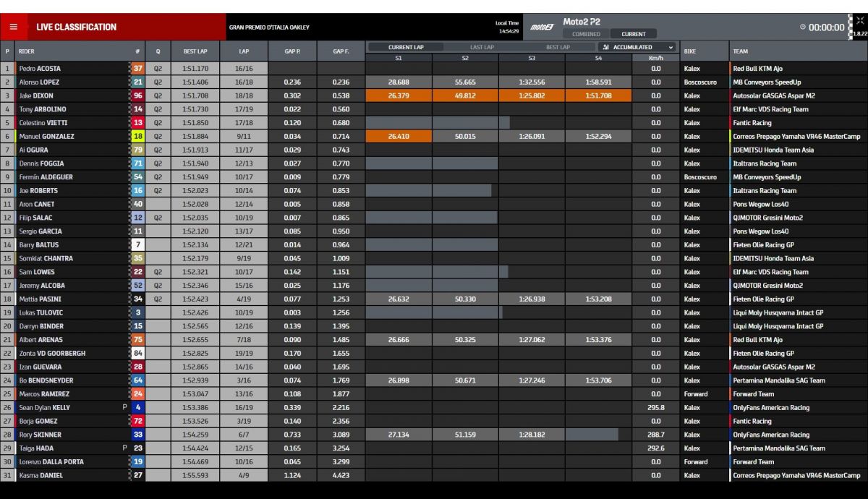
Task: Click Manuel GONZALEZ's S1 time 26.410
Action: tap(399, 136)
